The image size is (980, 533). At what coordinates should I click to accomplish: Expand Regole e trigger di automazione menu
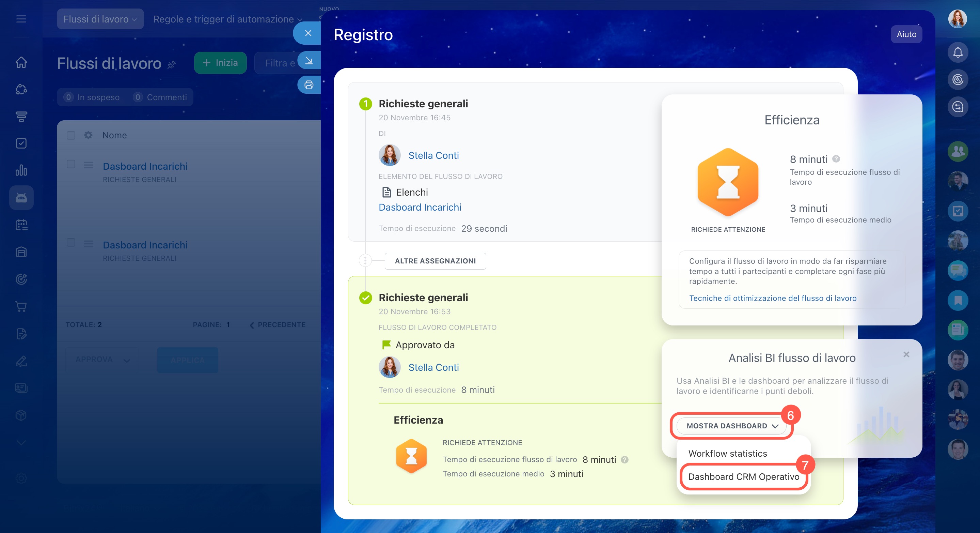click(x=227, y=19)
